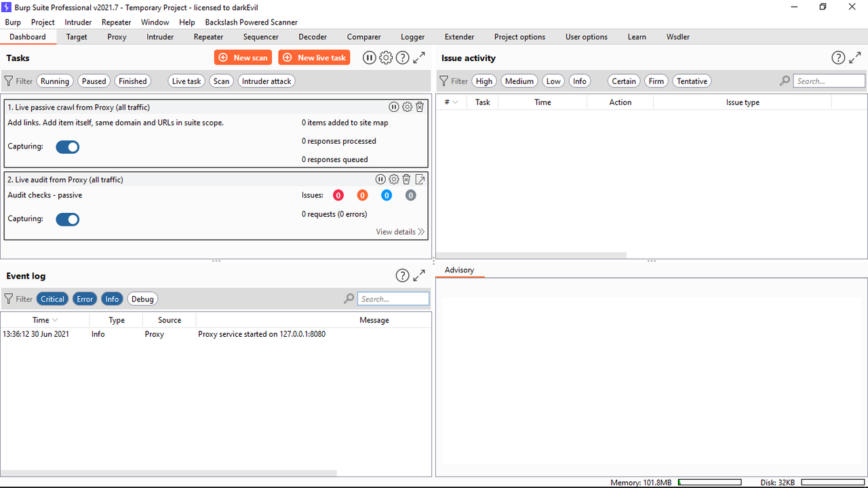Viewport: 868px width, 488px height.
Task: Toggle the Error event log filter
Action: 85,298
